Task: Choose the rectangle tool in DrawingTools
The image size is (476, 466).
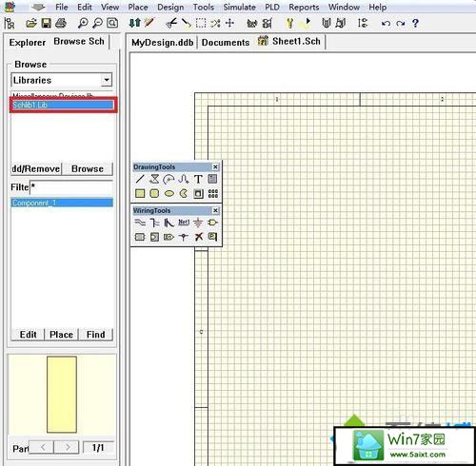Action: click(140, 193)
